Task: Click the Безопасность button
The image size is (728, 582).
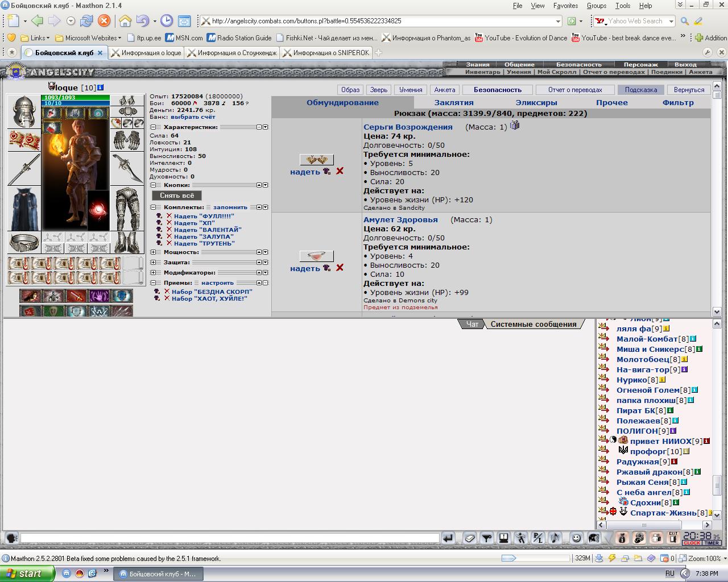Action: point(498,90)
